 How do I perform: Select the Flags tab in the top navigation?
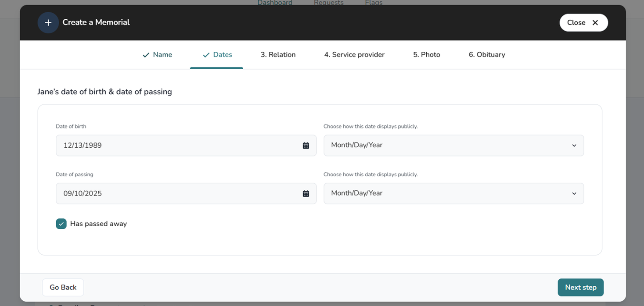[x=374, y=3]
